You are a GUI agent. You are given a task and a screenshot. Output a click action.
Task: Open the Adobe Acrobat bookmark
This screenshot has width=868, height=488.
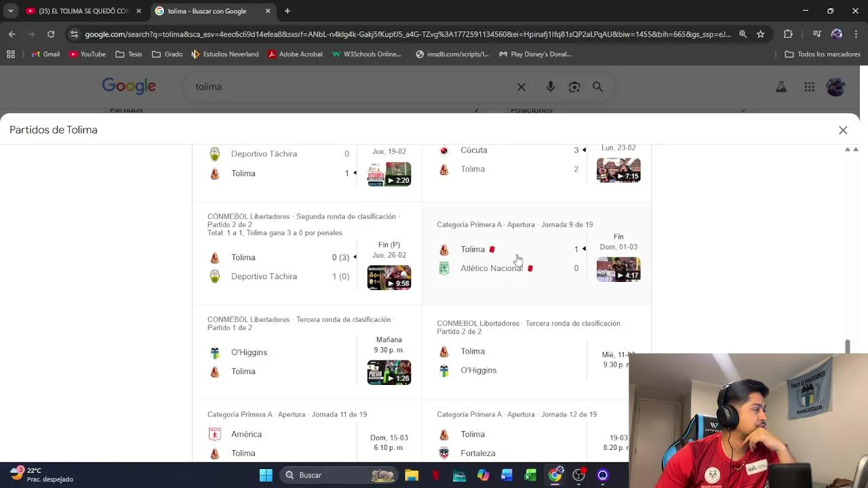(295, 54)
